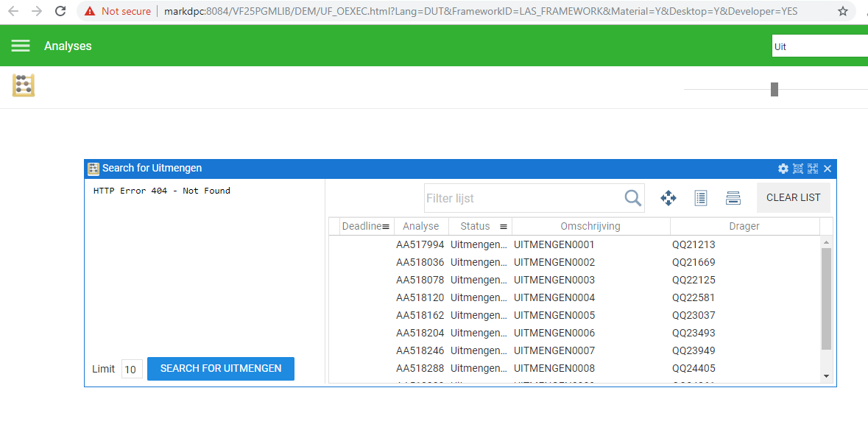The image size is (868, 427).
Task: Click the Limit input field
Action: (132, 370)
